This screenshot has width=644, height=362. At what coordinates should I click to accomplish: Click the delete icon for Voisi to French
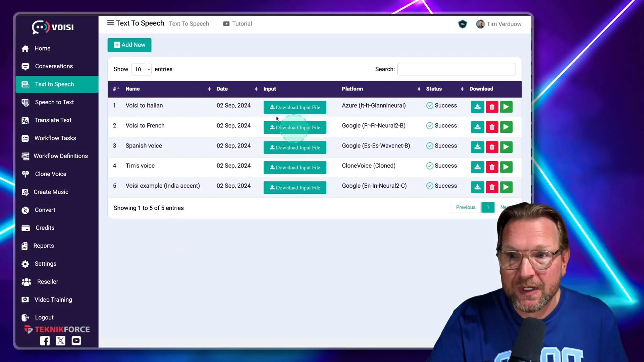click(x=491, y=126)
